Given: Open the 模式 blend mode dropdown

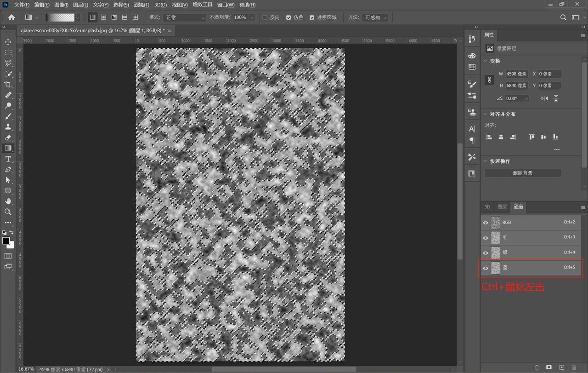Looking at the screenshot, I should pos(183,17).
